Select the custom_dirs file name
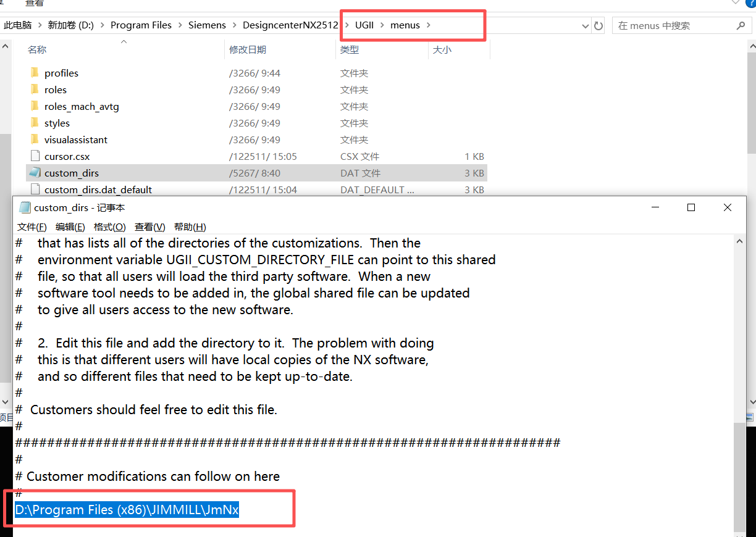Viewport: 756px width, 537px height. point(72,173)
